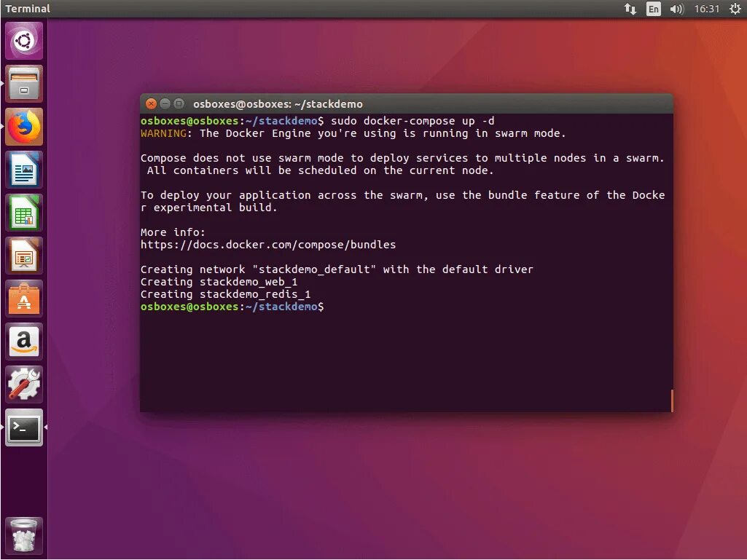Image resolution: width=747 pixels, height=560 pixels.
Task: Open LibreOffice Writer from launcher
Action: pyautogui.click(x=24, y=170)
